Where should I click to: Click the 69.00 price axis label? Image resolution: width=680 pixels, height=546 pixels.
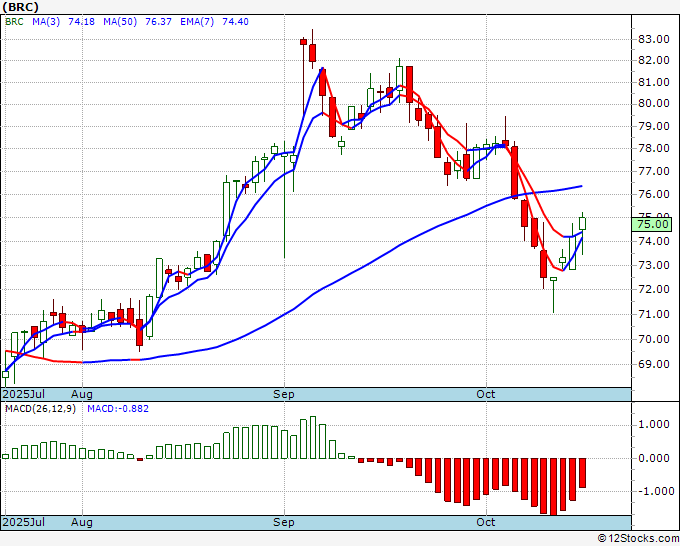(654, 364)
